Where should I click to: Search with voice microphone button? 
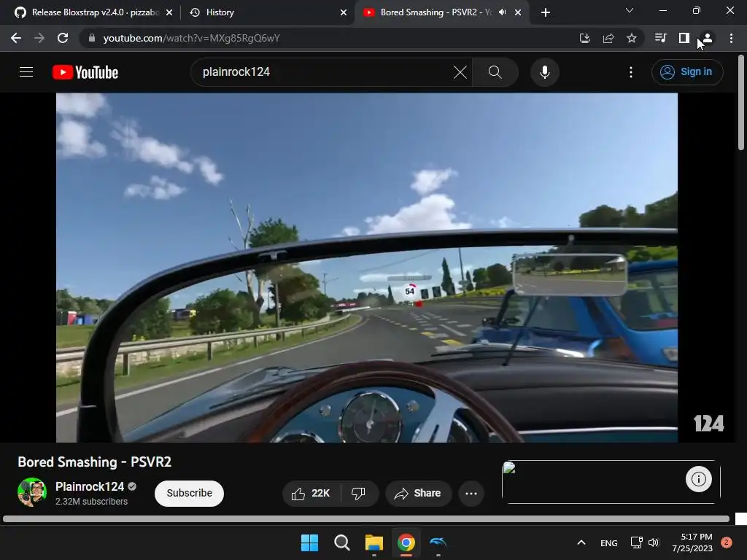[544, 72]
